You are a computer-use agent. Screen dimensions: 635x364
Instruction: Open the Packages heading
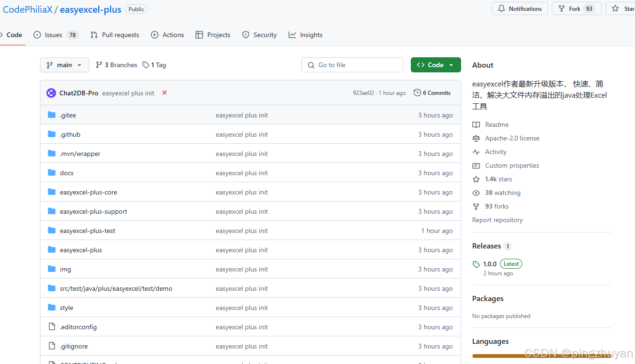(x=488, y=299)
